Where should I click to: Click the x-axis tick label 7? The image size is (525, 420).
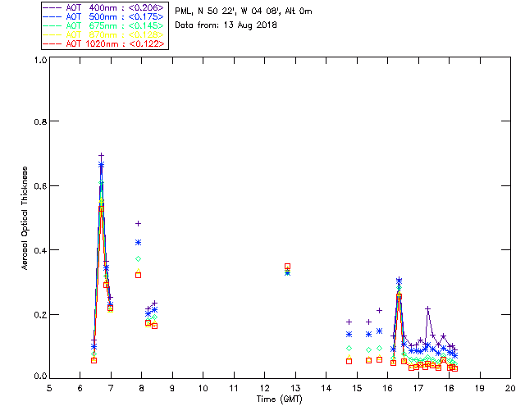[x=111, y=389]
